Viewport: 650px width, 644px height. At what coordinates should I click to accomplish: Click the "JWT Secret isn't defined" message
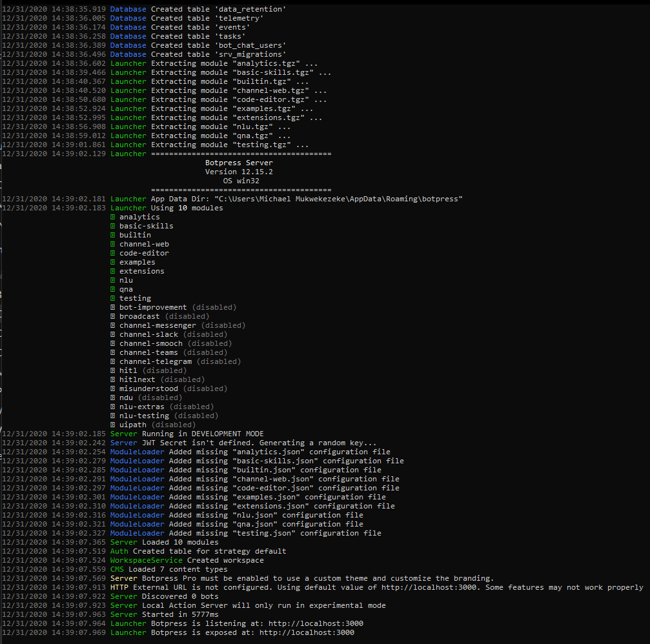point(259,443)
